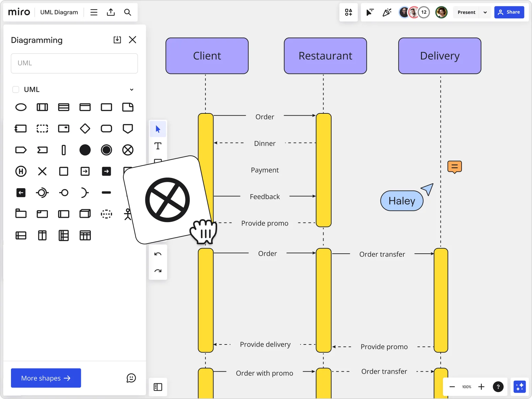
Task: Open the hamburger board menu
Action: tap(94, 12)
